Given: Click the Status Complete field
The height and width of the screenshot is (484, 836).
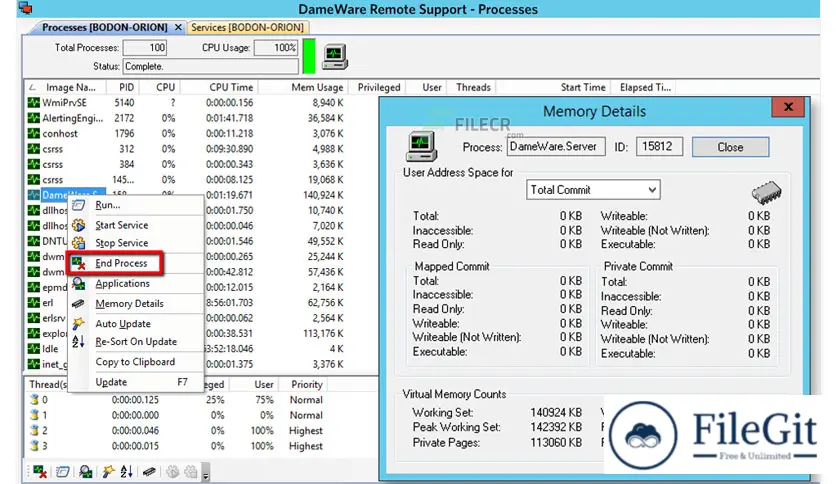Looking at the screenshot, I should coord(211,67).
